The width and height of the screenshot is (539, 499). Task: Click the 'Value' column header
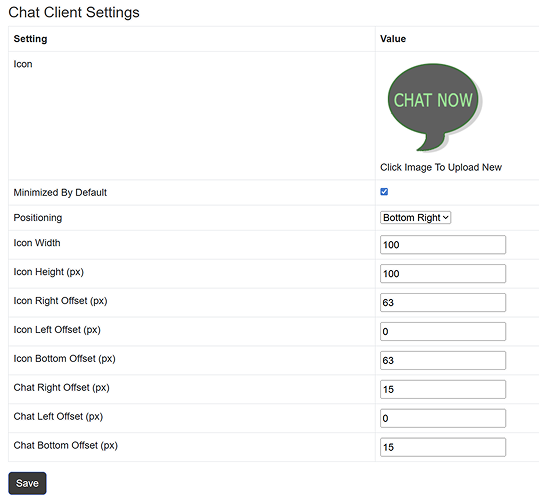[x=393, y=39]
